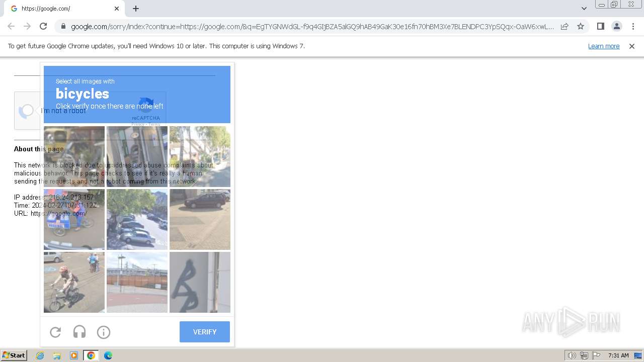This screenshot has width=644, height=362.
Task: Open Windows Media Player from taskbar
Action: click(x=74, y=355)
